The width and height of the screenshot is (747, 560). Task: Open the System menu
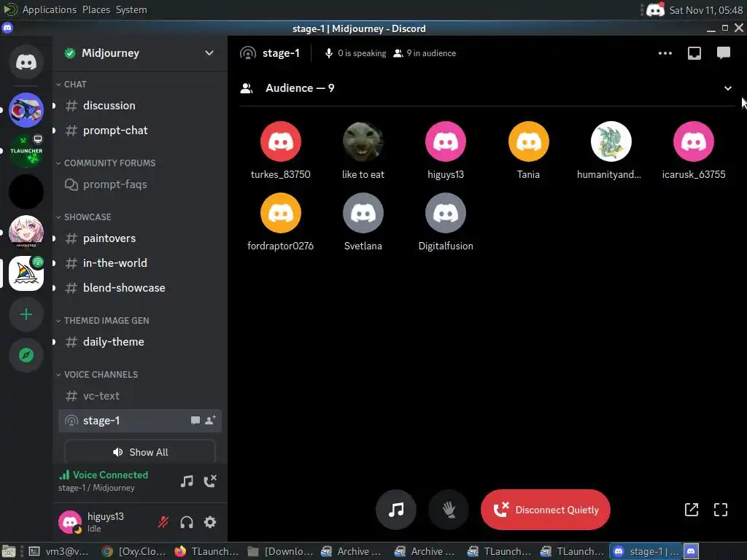click(131, 9)
